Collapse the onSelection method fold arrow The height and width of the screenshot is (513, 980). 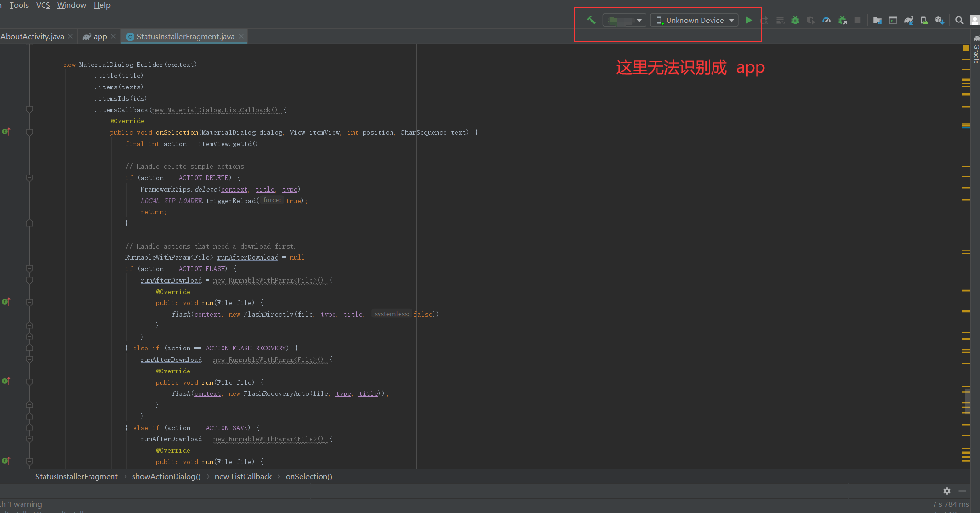click(30, 132)
